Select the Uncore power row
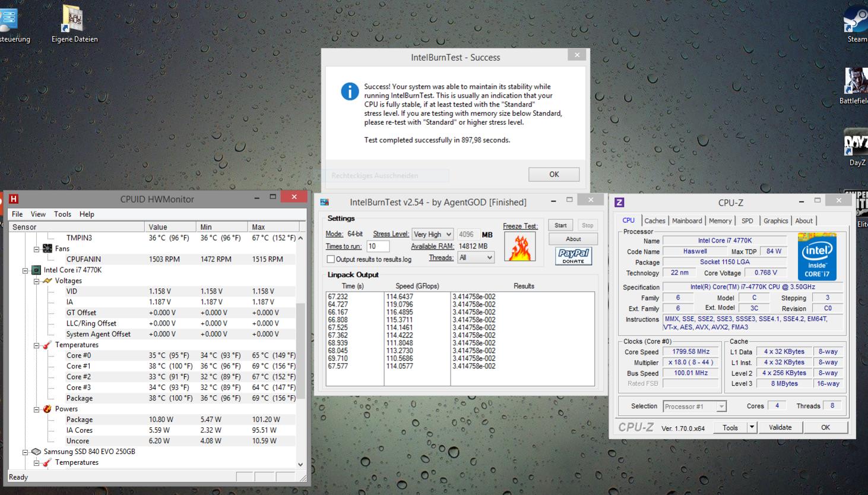The height and width of the screenshot is (495, 868). tap(153, 441)
